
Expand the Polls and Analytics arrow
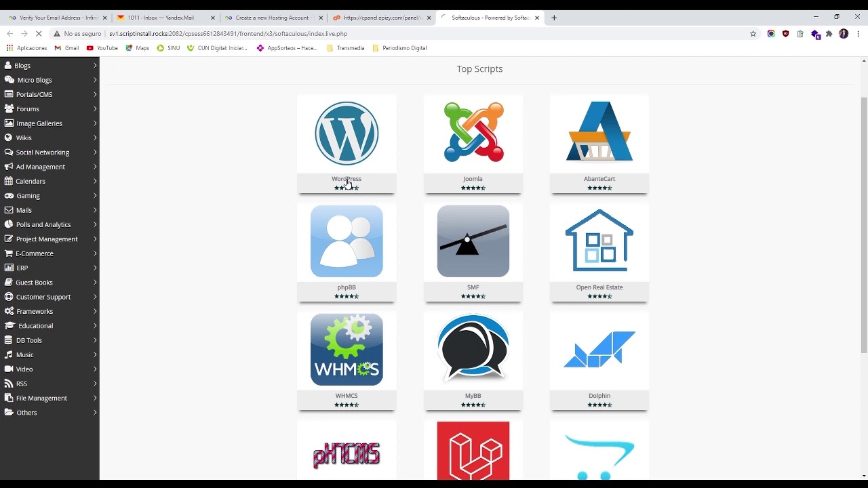(95, 224)
